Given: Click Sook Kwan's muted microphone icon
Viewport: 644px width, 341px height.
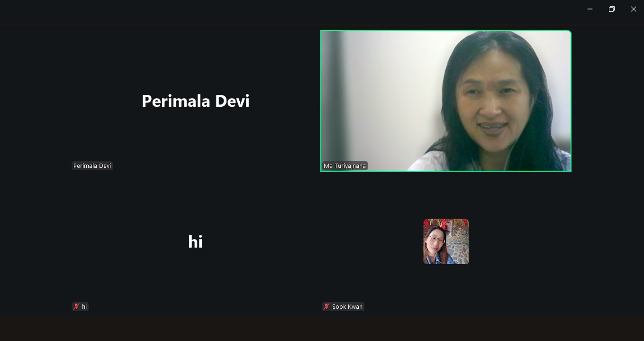Looking at the screenshot, I should [x=326, y=307].
